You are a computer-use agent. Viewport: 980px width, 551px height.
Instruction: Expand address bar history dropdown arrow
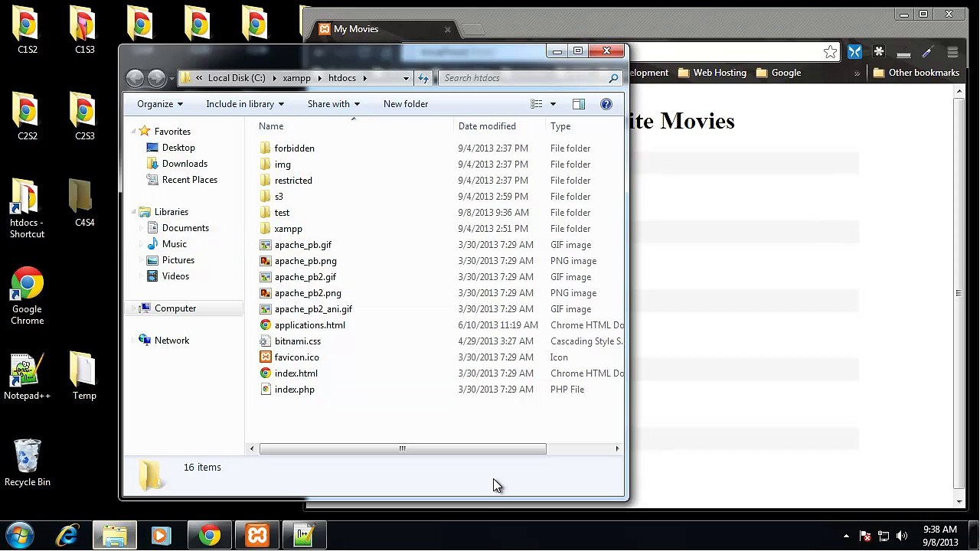[406, 78]
